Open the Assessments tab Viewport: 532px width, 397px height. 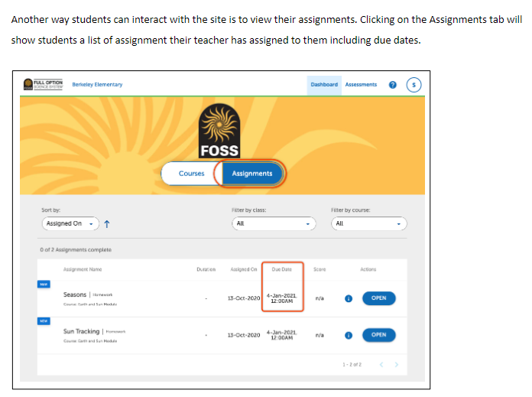[361, 85]
